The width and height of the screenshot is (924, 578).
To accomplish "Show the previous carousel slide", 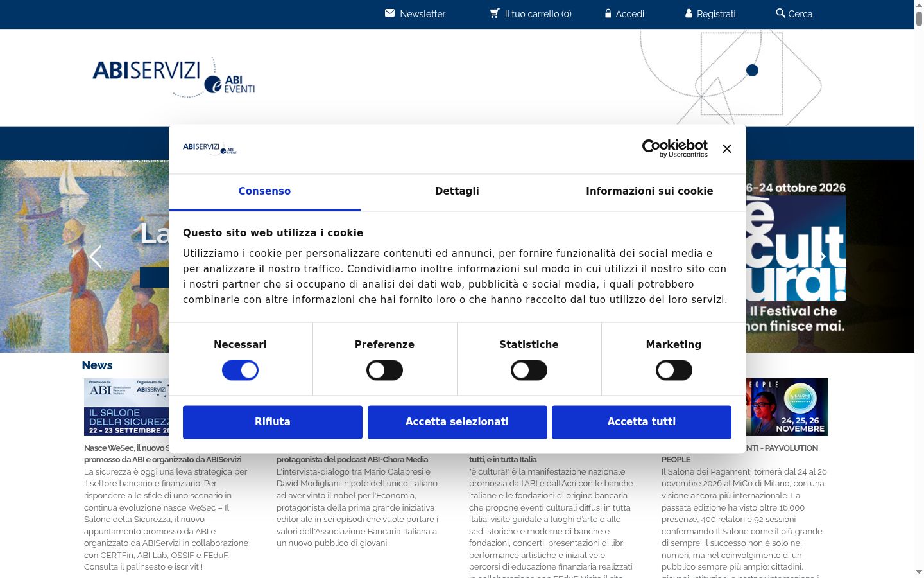I will pyautogui.click(x=96, y=257).
